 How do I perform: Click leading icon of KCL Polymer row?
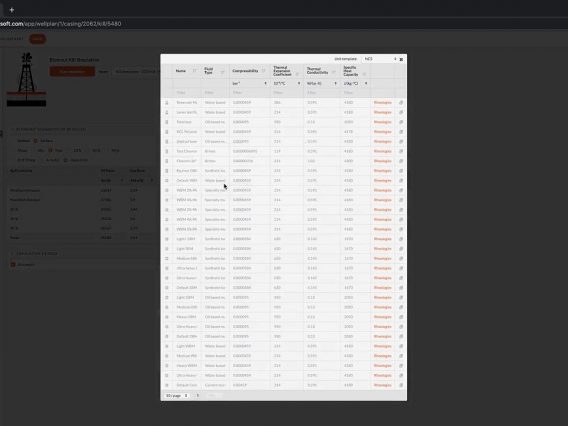pyautogui.click(x=167, y=132)
